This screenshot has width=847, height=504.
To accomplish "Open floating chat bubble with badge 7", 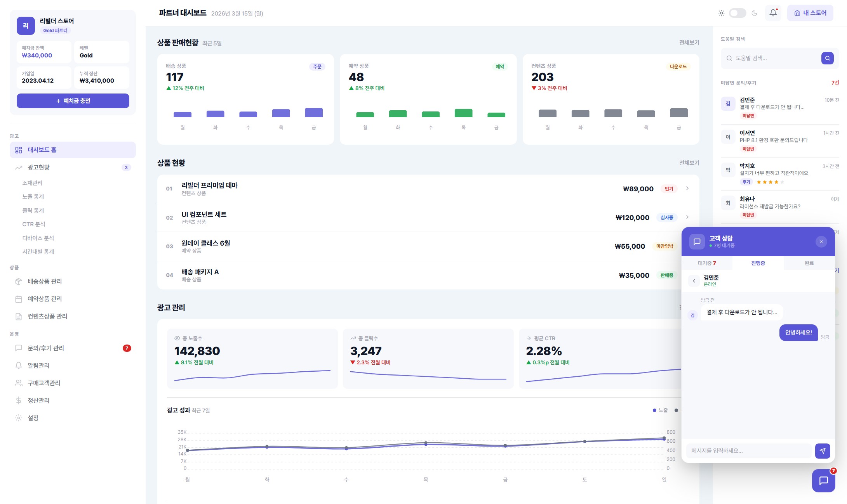I will pyautogui.click(x=823, y=480).
